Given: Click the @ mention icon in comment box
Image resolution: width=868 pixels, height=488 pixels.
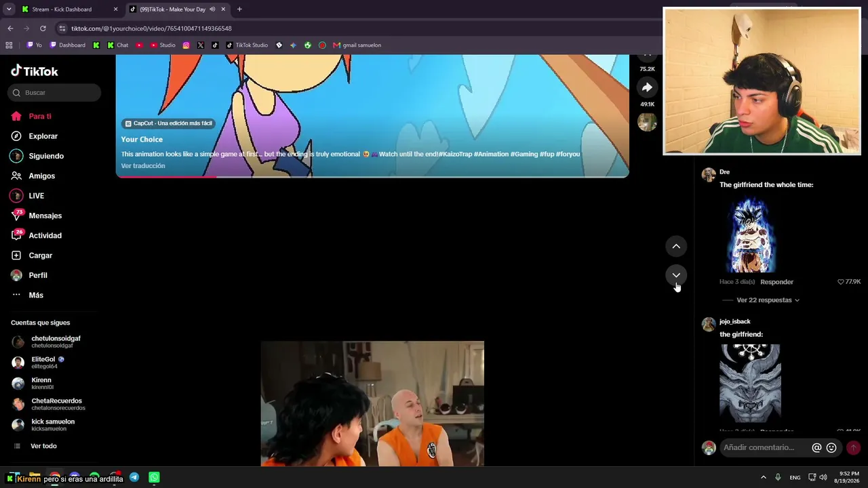Looking at the screenshot, I should click(x=816, y=447).
